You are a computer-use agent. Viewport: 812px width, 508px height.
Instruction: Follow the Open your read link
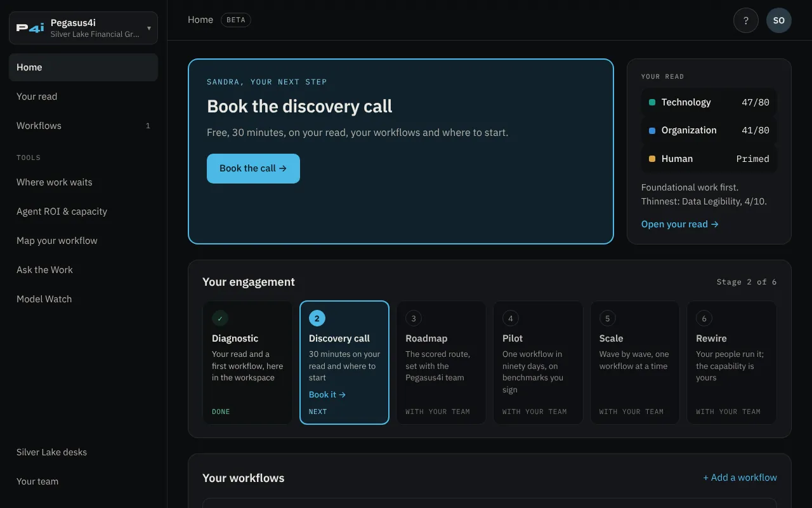(x=679, y=224)
